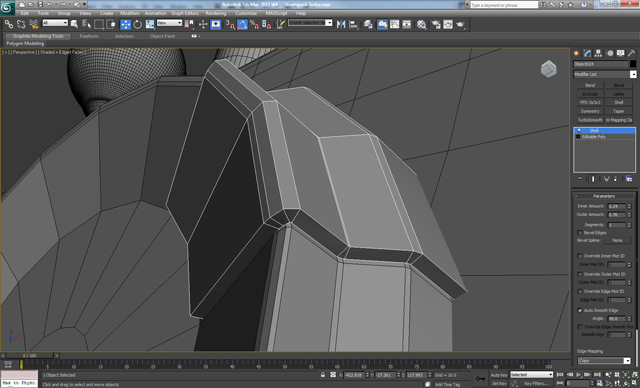Enable Override Edge Smooth Grp checkbox
The height and width of the screenshot is (388, 640).
pos(580,327)
